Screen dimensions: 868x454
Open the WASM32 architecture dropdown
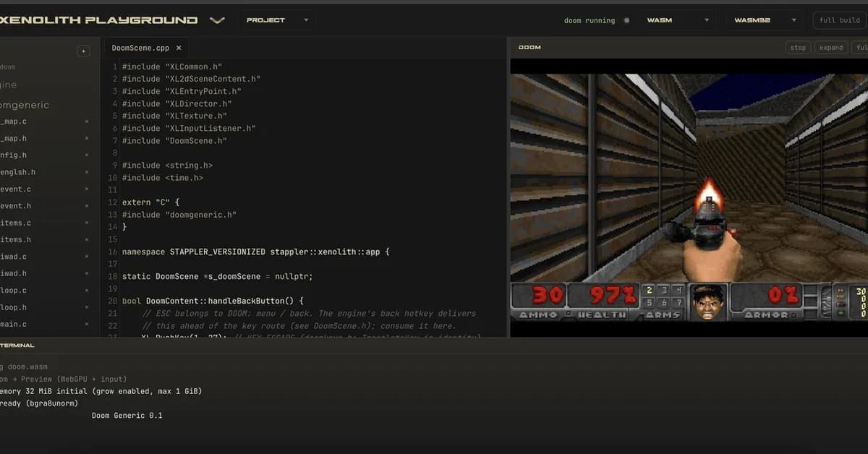765,20
